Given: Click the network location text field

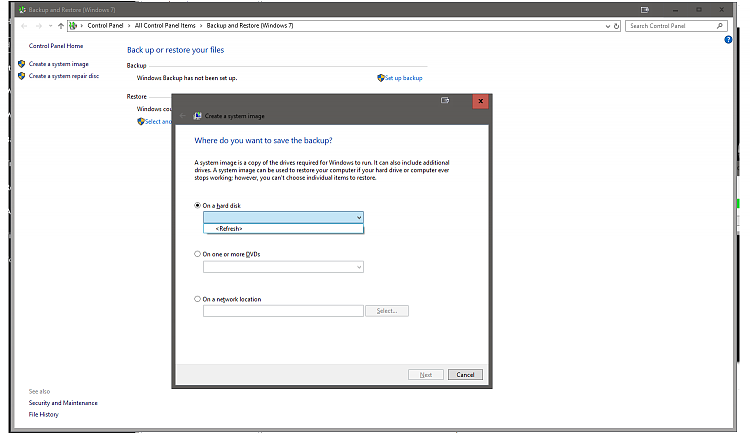Looking at the screenshot, I should click(283, 311).
